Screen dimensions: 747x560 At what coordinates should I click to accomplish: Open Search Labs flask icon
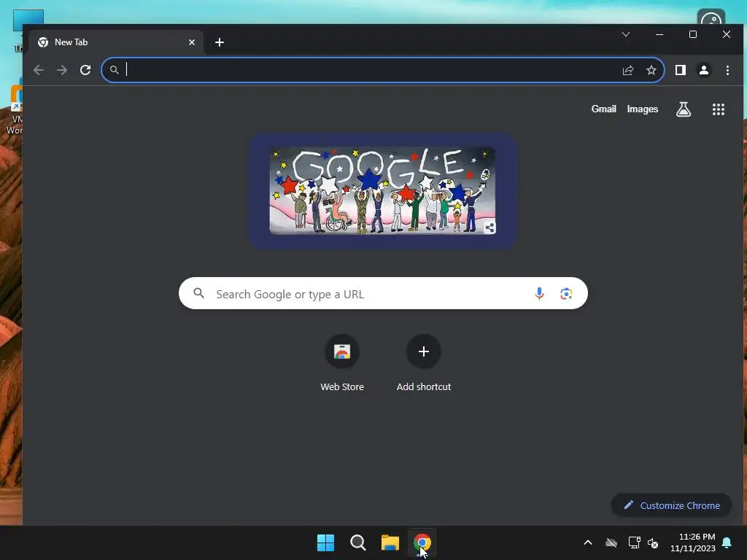point(683,109)
